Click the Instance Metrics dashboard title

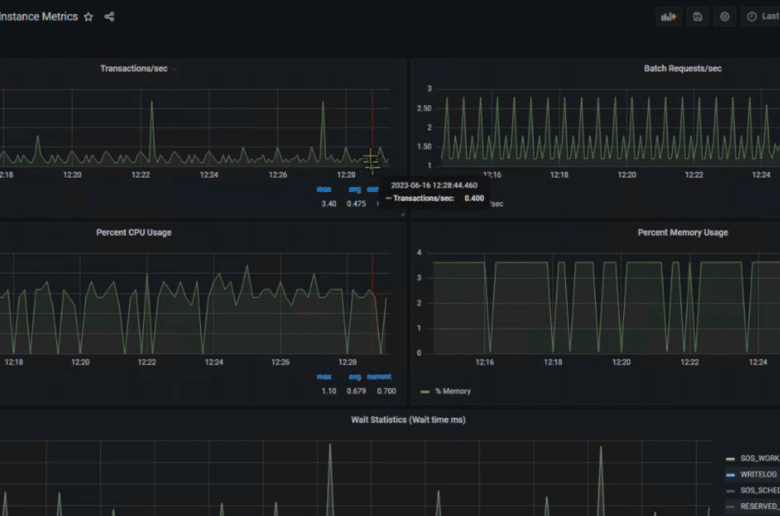[x=39, y=17]
